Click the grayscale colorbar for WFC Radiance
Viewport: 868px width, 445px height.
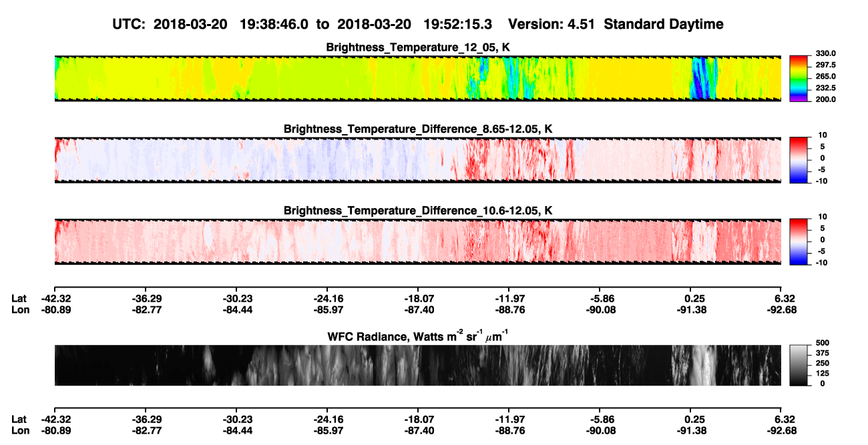799,366
